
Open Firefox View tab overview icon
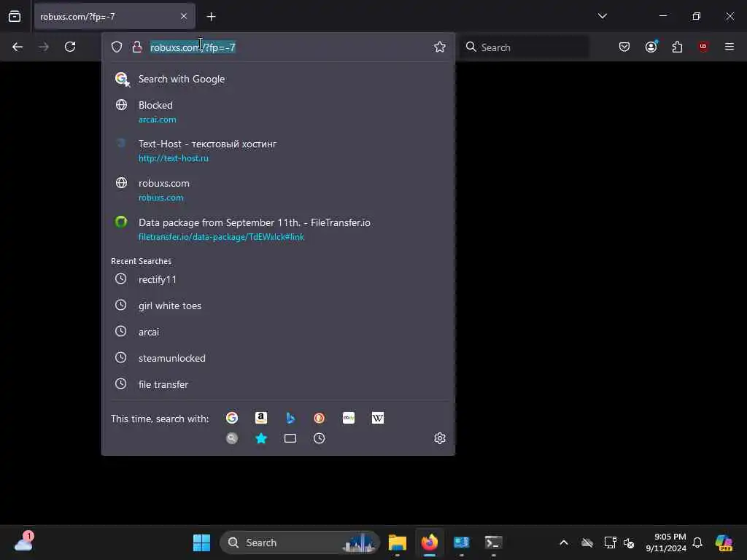click(x=15, y=16)
